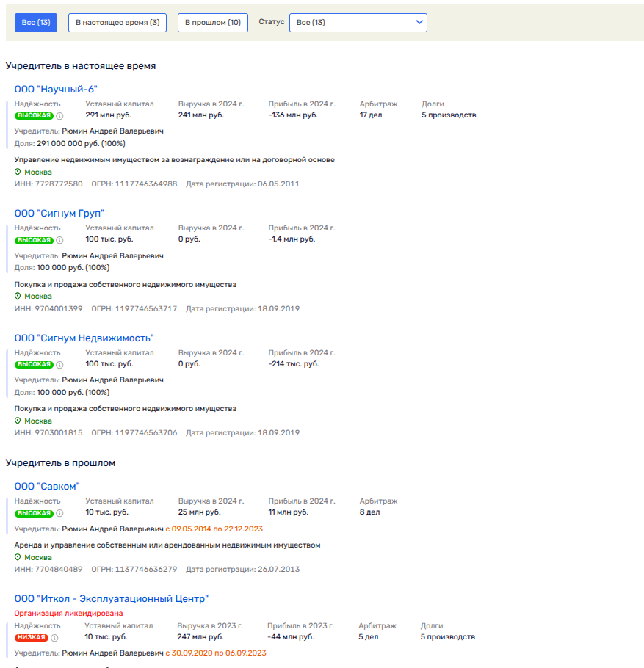Open ООО "Сигнум Недвижимость" company link
The height and width of the screenshot is (668, 644).
[84, 338]
